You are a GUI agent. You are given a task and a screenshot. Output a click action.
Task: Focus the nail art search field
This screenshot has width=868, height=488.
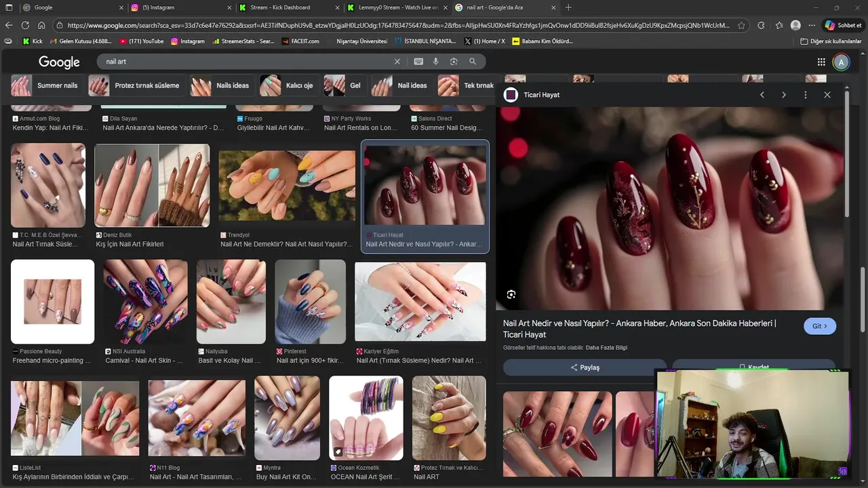point(248,62)
